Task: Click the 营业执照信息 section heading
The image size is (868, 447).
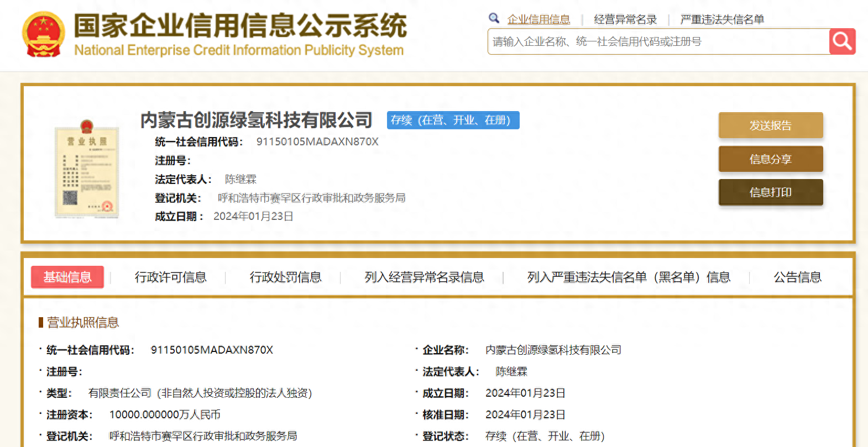Action: pyautogui.click(x=83, y=323)
